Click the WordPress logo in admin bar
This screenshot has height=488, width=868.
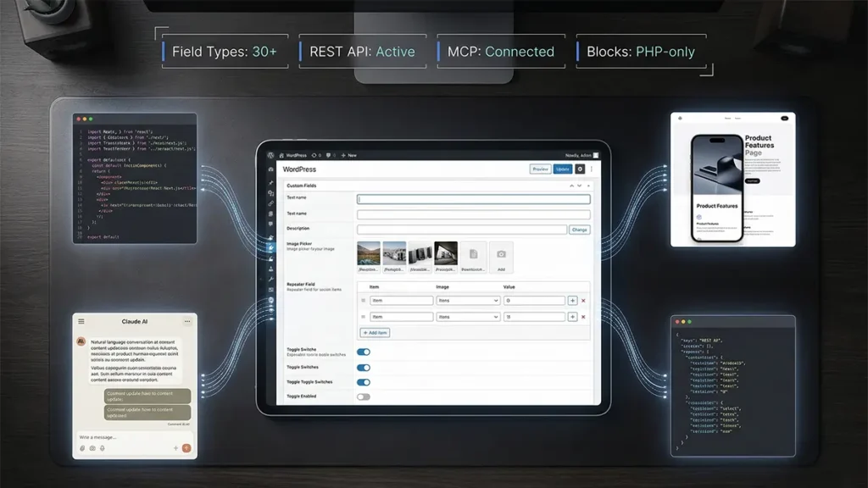[x=271, y=156]
